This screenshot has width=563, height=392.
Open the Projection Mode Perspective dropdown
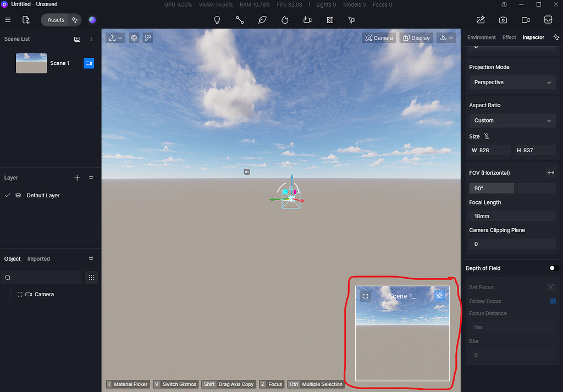[512, 82]
